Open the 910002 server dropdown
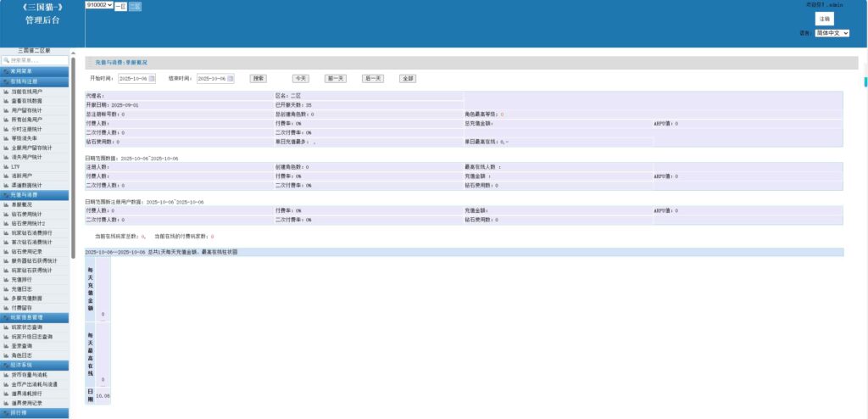868x419 pixels. 98,6
